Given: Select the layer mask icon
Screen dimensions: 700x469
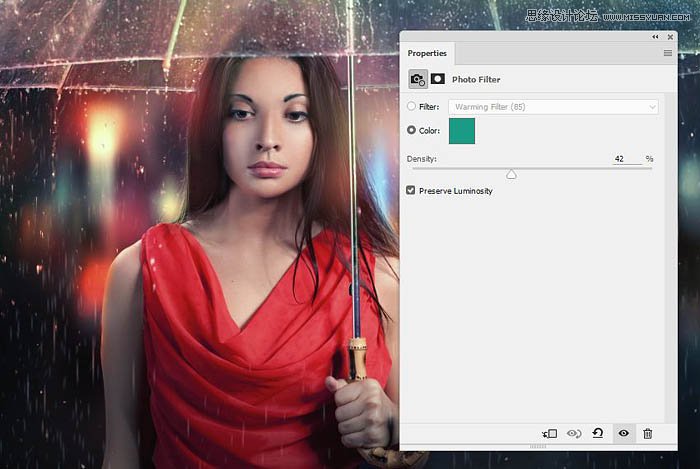Looking at the screenshot, I should [438, 79].
